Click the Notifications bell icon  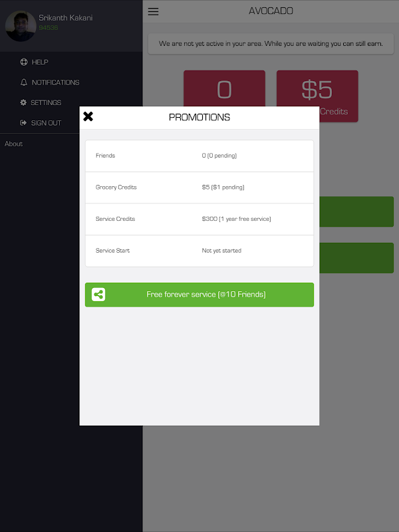(x=24, y=82)
